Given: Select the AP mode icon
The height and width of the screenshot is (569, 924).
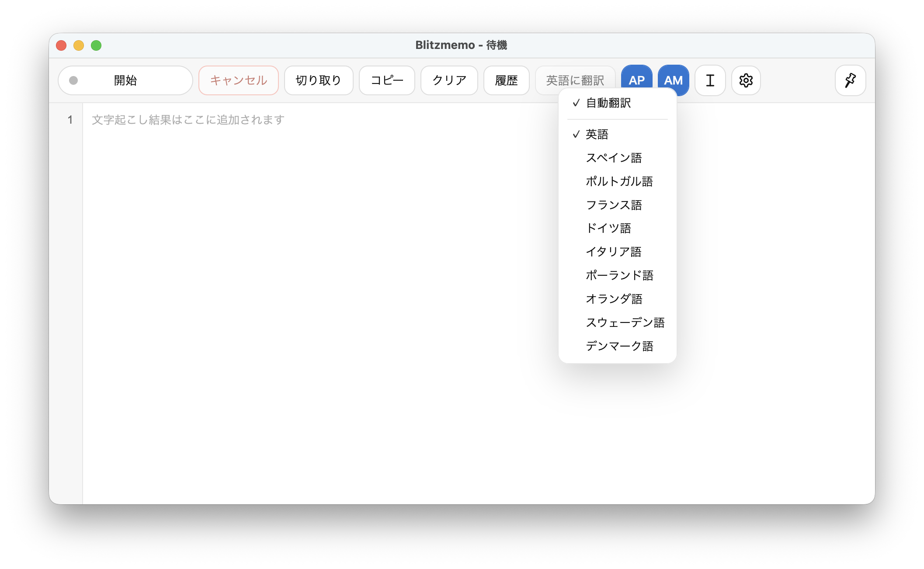Looking at the screenshot, I should pos(636,80).
